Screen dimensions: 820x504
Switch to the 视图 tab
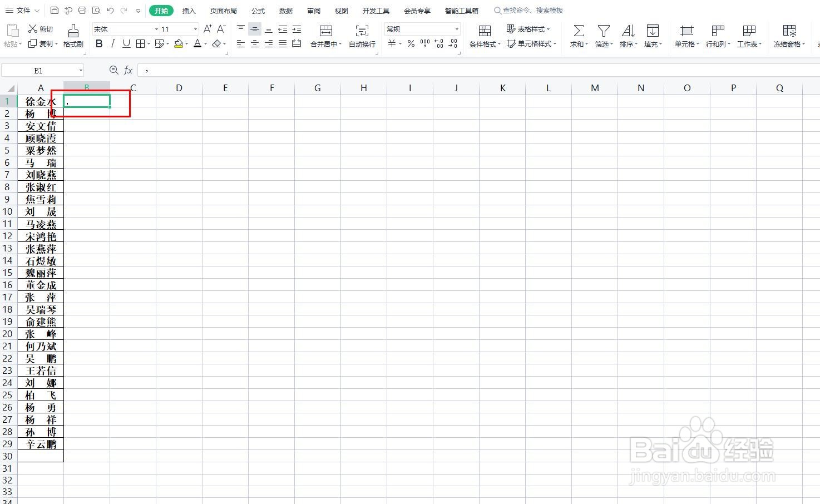[342, 11]
